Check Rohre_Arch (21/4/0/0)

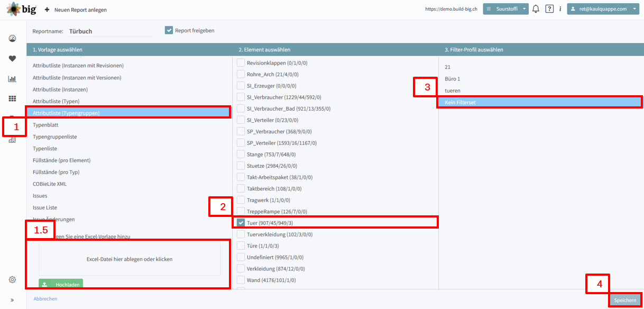point(241,74)
